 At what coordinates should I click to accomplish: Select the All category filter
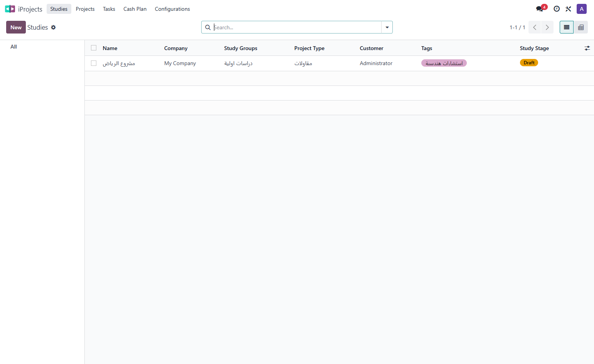point(14,47)
